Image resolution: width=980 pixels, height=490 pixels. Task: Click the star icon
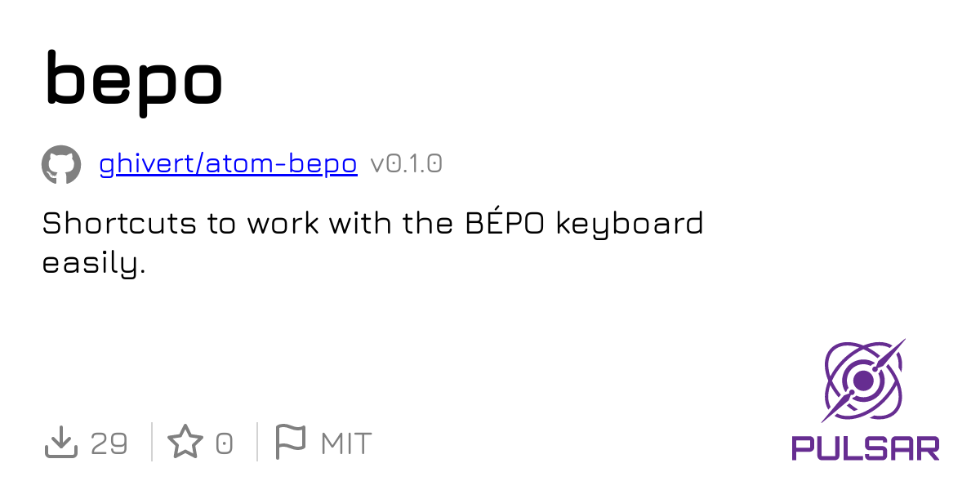click(185, 443)
